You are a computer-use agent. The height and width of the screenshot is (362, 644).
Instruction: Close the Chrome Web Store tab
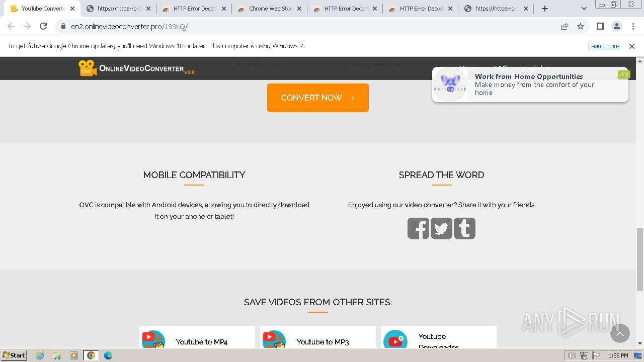point(299,9)
